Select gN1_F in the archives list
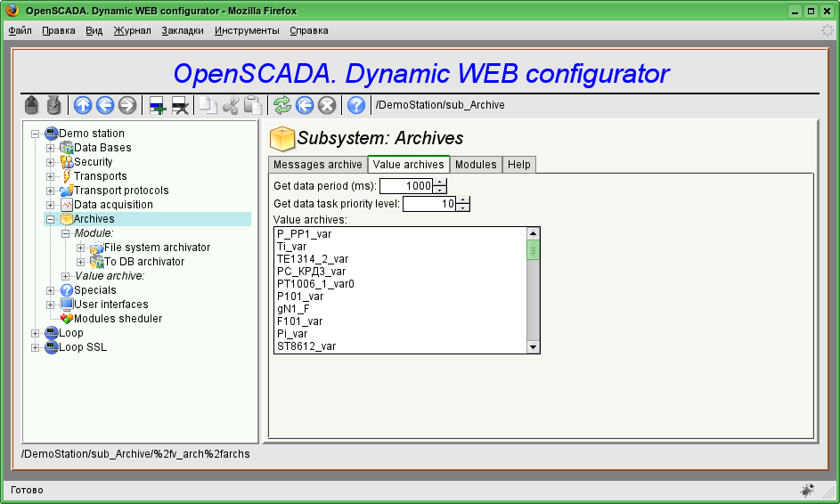This screenshot has width=840, height=504. coord(293,308)
